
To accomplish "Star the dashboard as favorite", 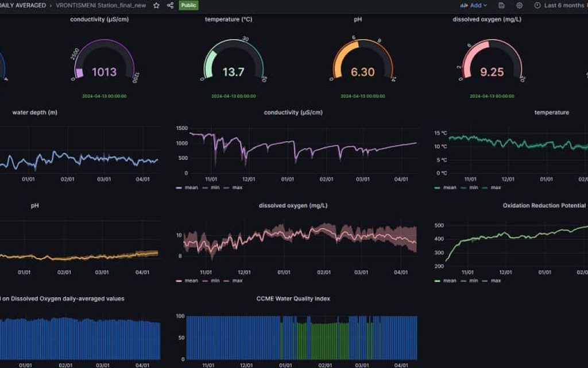I will [156, 5].
